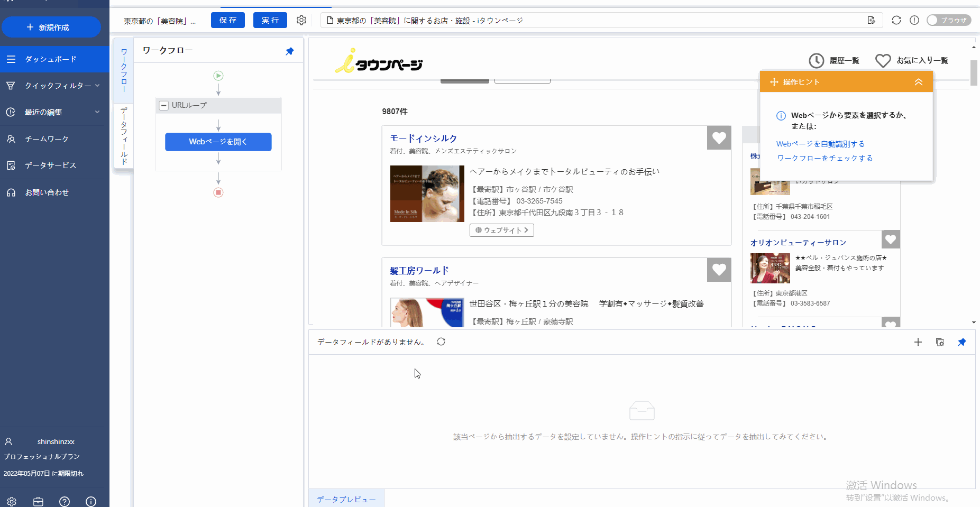Unpin the data preview panel pin icon
Screen dimensions: 980x507
tap(962, 342)
